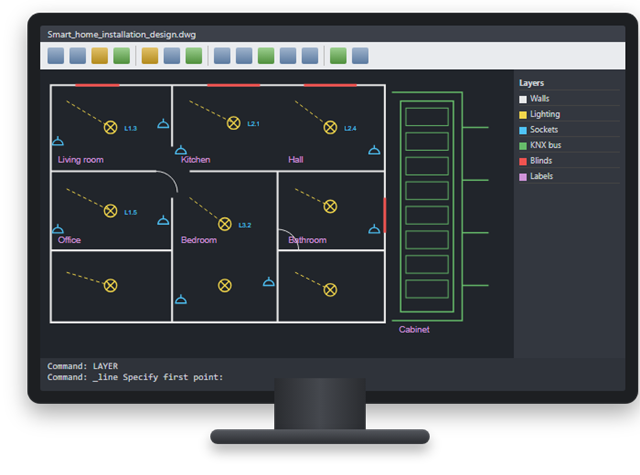The width and height of the screenshot is (640, 475).
Task: Click the 'L2.4' circuit tag
Action: [x=350, y=129]
